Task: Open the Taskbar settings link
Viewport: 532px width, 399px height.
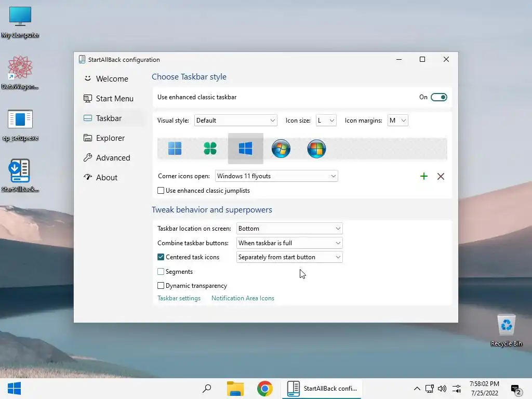Action: pos(179,298)
